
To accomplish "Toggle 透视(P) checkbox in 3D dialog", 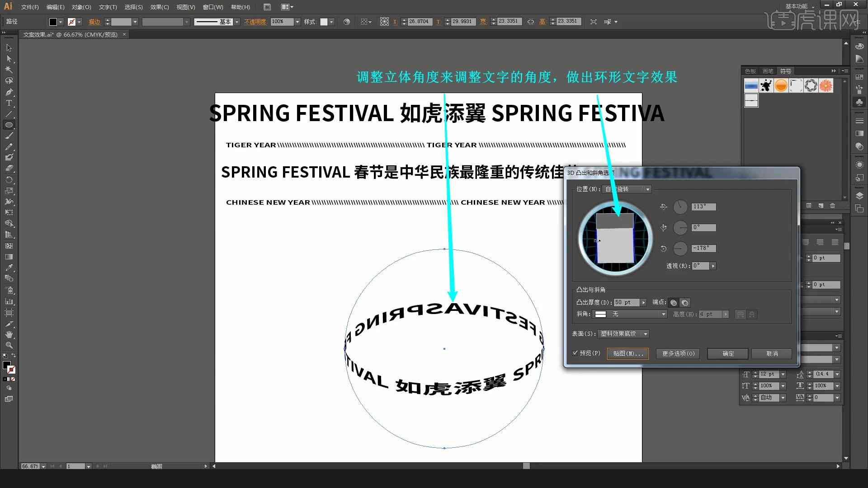I will 576,353.
